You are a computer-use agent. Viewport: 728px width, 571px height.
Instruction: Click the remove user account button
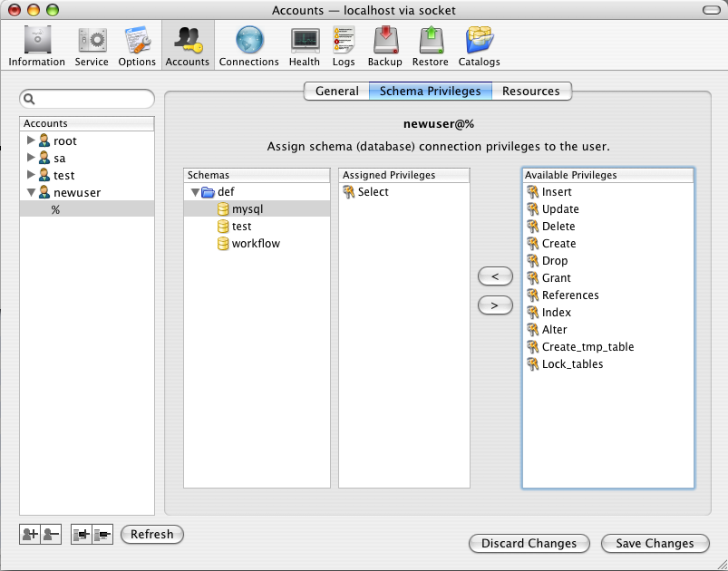tap(51, 535)
